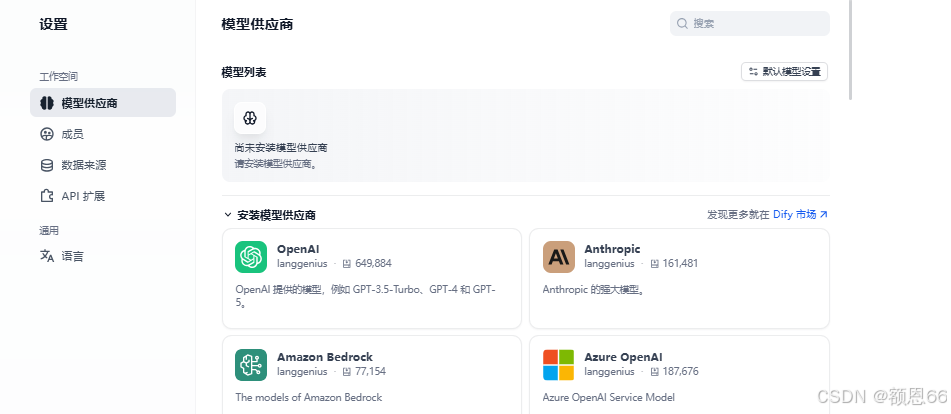
Task: Open the Dify 市场 link
Action: coord(795,215)
